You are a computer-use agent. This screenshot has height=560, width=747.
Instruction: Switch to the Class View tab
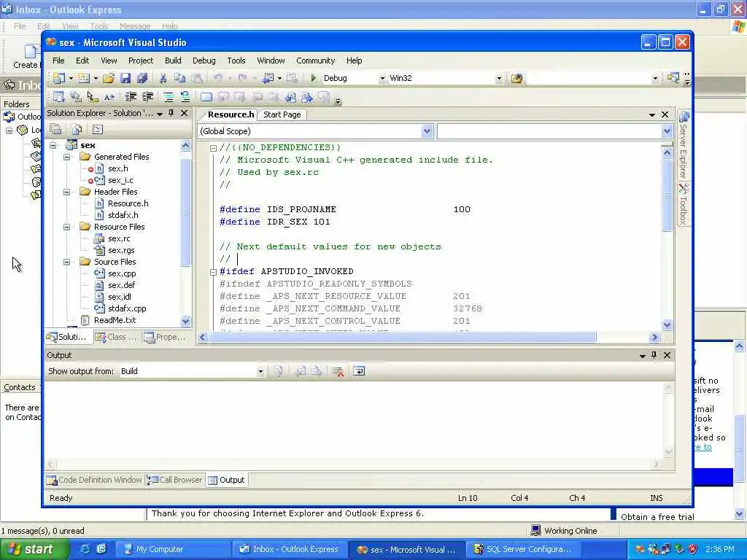click(116, 337)
